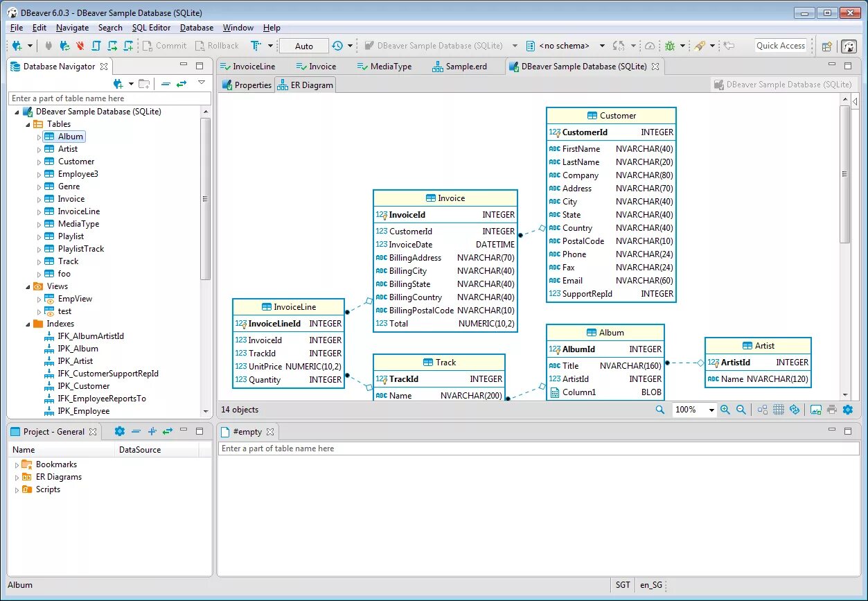The height and width of the screenshot is (601, 868).
Task: Open the SQL script icon with plus
Action: pos(128,46)
